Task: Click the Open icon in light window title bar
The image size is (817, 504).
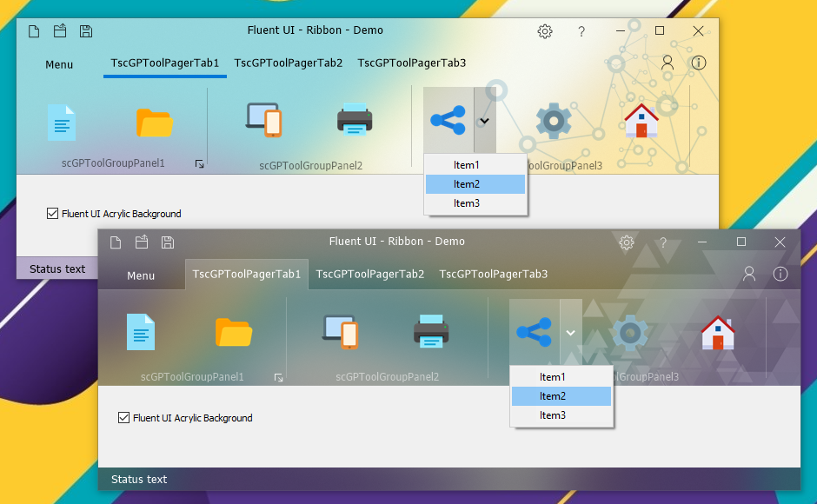Action: 60,30
